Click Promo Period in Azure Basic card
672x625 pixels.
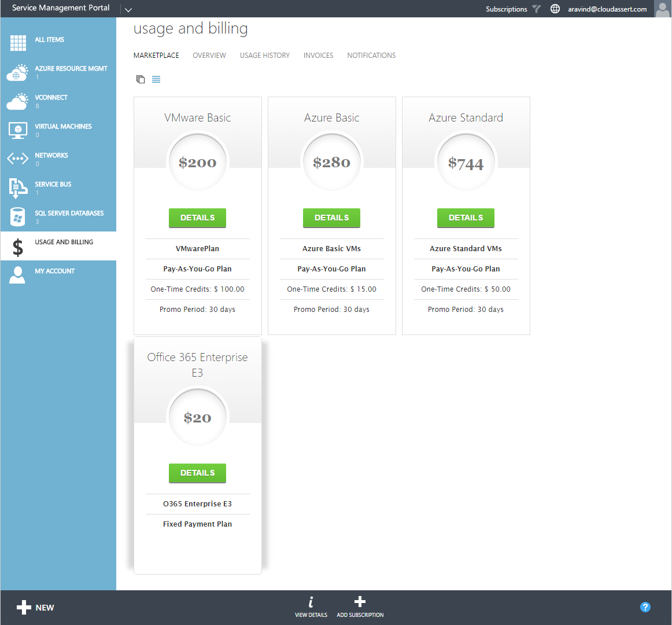[332, 309]
